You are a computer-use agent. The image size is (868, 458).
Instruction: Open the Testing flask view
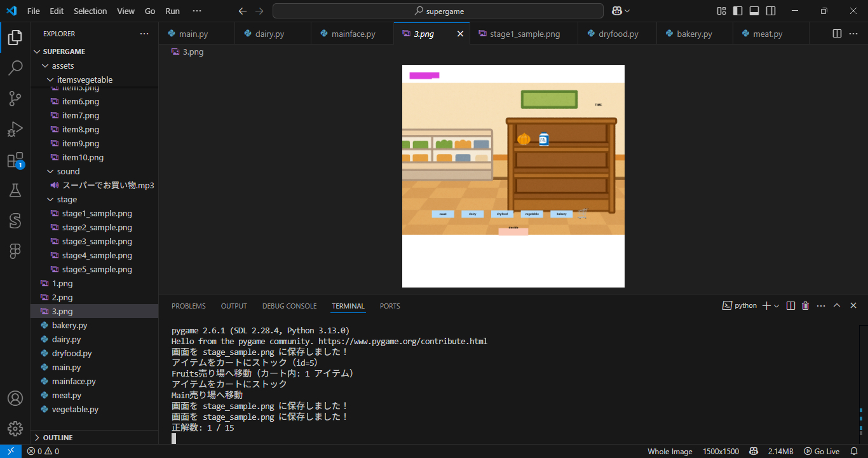click(15, 190)
